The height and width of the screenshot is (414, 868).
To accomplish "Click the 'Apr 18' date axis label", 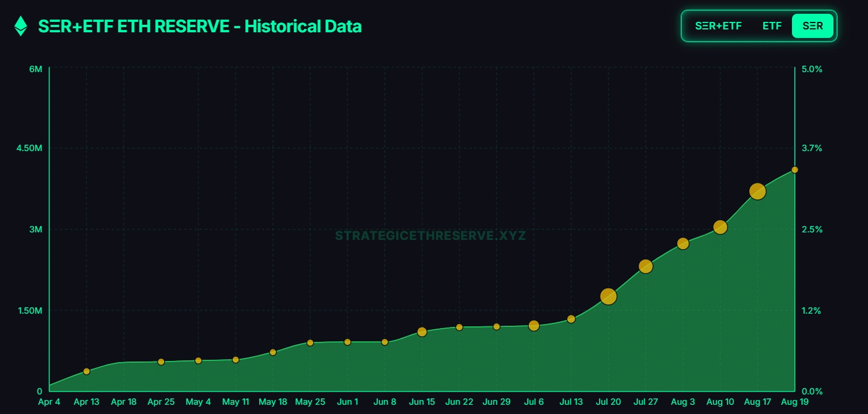I will pos(124,402).
